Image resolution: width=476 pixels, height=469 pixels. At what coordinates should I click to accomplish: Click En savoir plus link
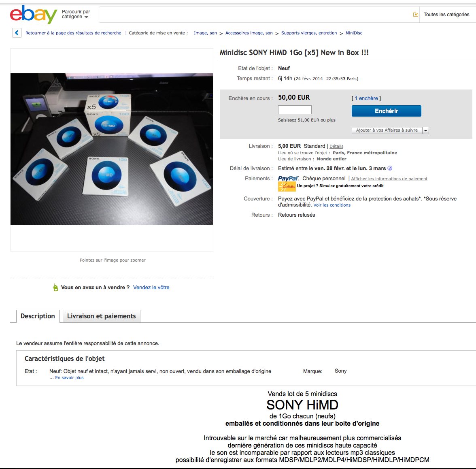(x=69, y=377)
